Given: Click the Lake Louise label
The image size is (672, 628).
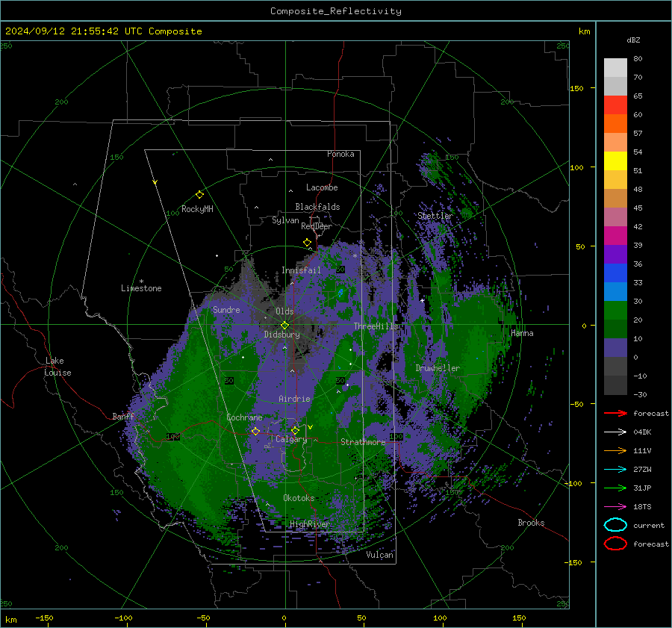Looking at the screenshot, I should (x=58, y=367).
